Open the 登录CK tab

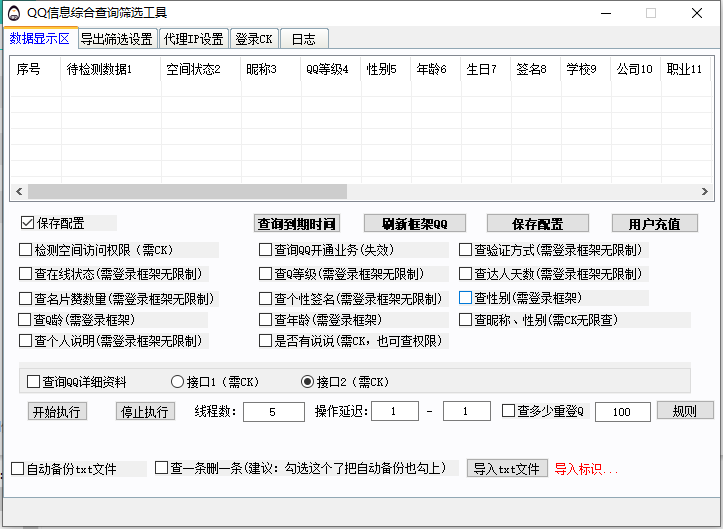tap(253, 39)
